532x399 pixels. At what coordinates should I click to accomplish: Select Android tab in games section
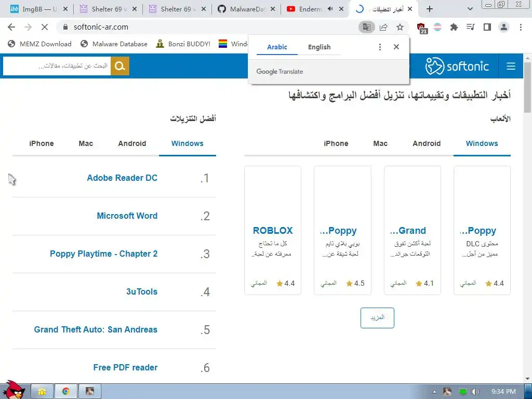tap(427, 143)
